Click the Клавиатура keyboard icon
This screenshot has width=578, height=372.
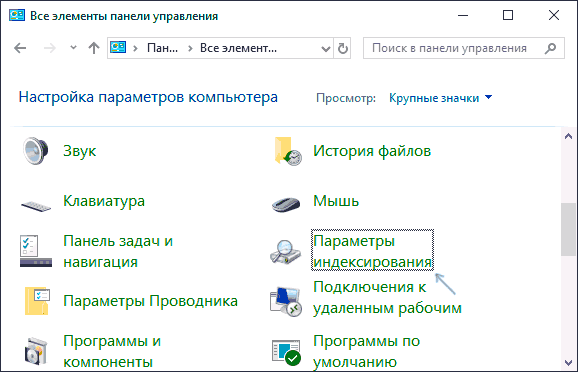[x=36, y=206]
